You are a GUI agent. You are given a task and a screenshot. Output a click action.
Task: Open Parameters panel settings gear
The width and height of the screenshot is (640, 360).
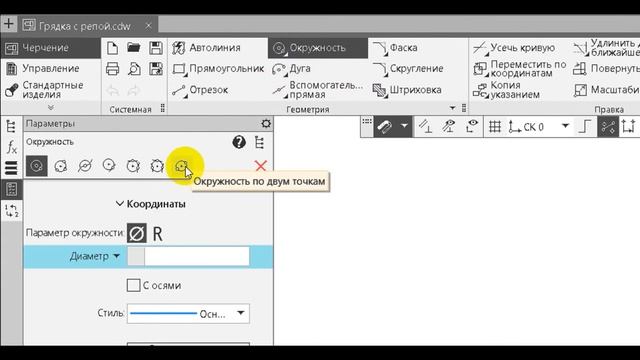[266, 123]
